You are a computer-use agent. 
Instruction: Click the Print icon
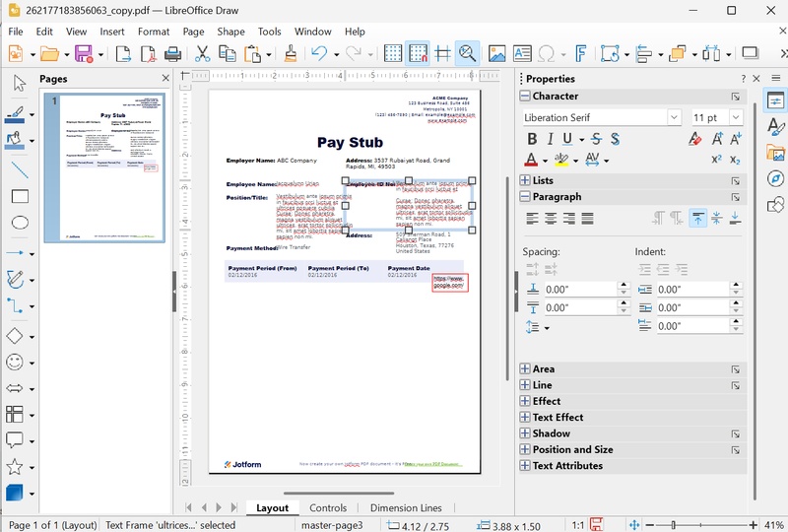[173, 53]
